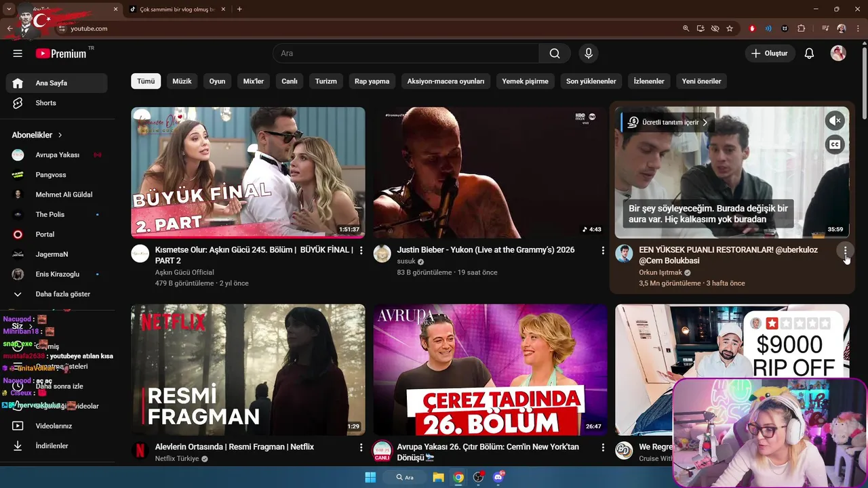
Task: Open the RESMİ FRAGMAN Netflix thumbnail
Action: pos(248,369)
